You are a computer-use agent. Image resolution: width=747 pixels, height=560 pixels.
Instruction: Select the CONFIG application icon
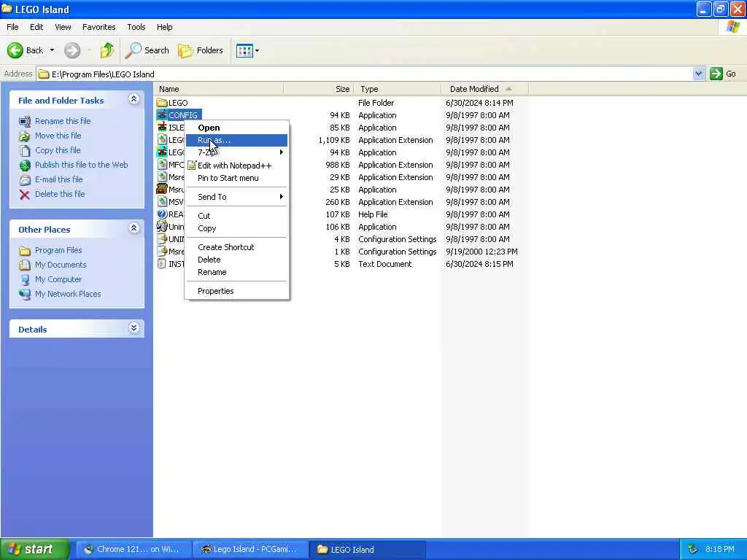tap(162, 114)
